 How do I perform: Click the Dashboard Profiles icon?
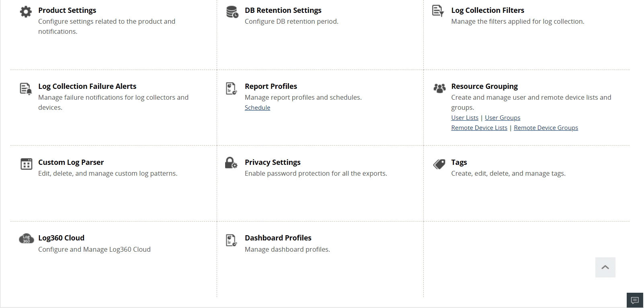231,240
